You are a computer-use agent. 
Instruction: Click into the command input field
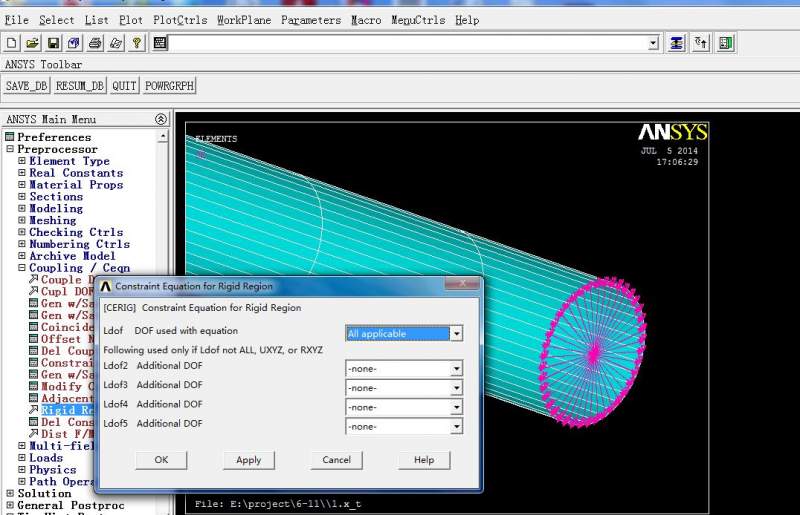(408, 43)
